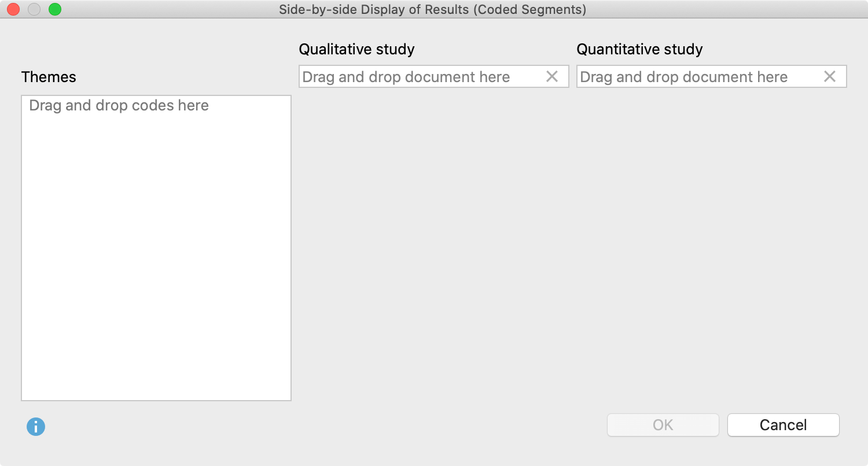Clear the Quantitative study document field
This screenshot has width=868, height=466.
[x=830, y=76]
